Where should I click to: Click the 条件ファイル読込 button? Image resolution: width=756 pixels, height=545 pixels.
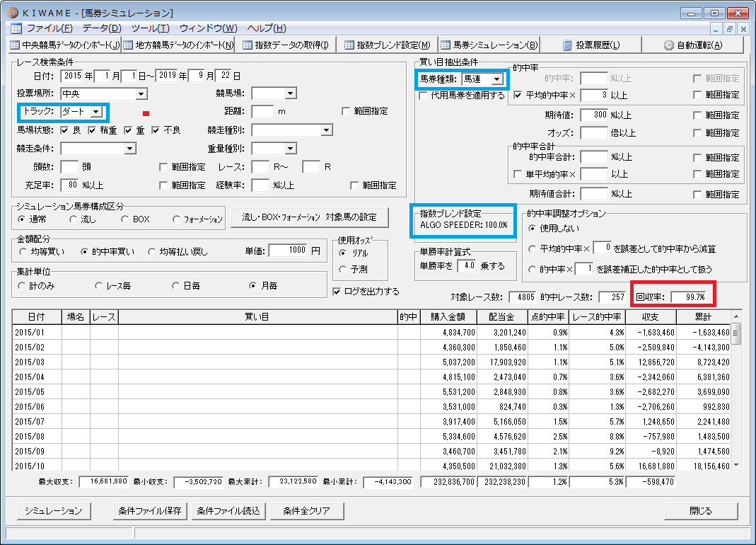tap(228, 511)
